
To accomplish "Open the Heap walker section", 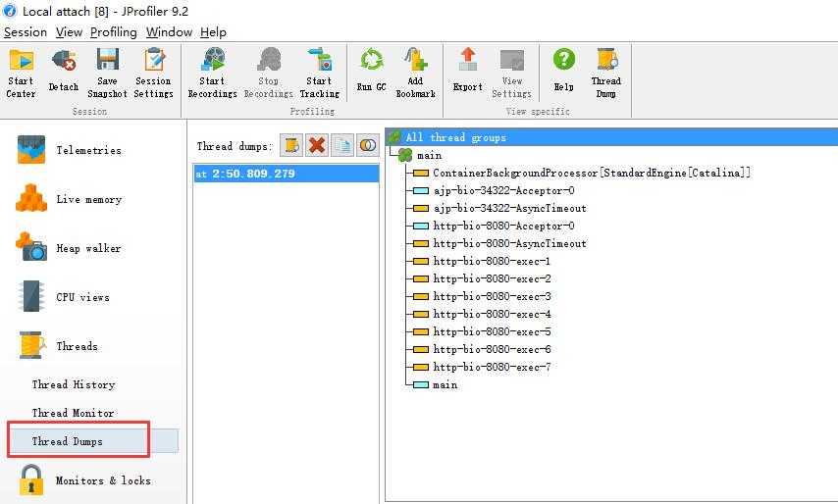I will pos(69,248).
